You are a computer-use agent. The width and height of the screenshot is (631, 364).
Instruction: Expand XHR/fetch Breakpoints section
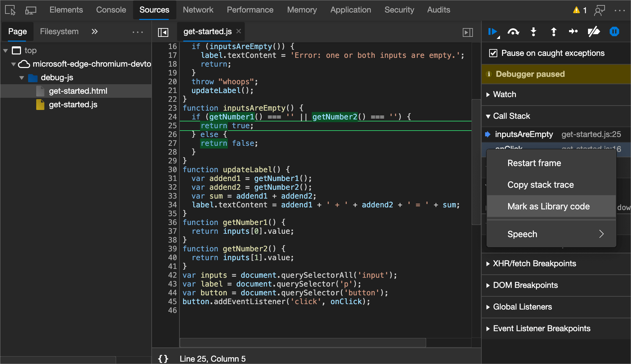(534, 264)
